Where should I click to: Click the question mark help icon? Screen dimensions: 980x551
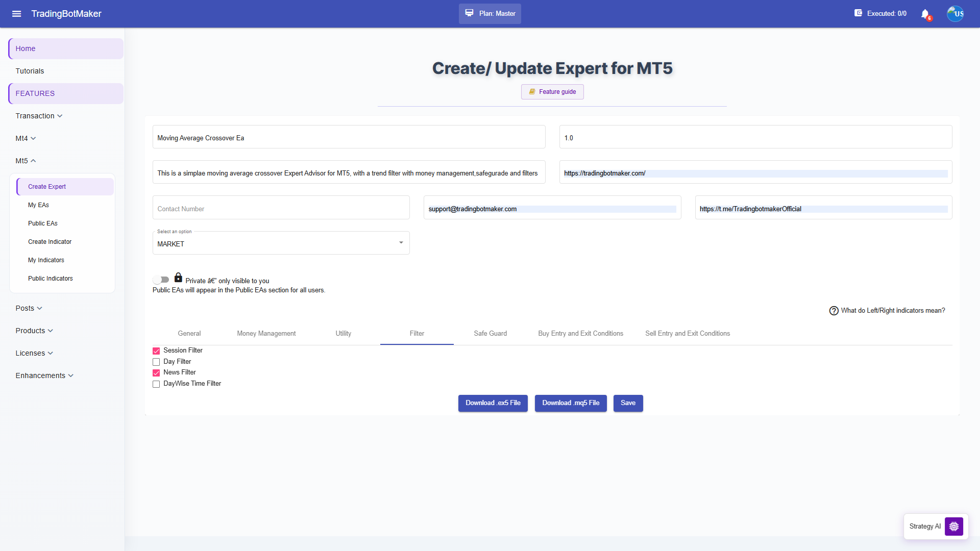click(x=834, y=311)
